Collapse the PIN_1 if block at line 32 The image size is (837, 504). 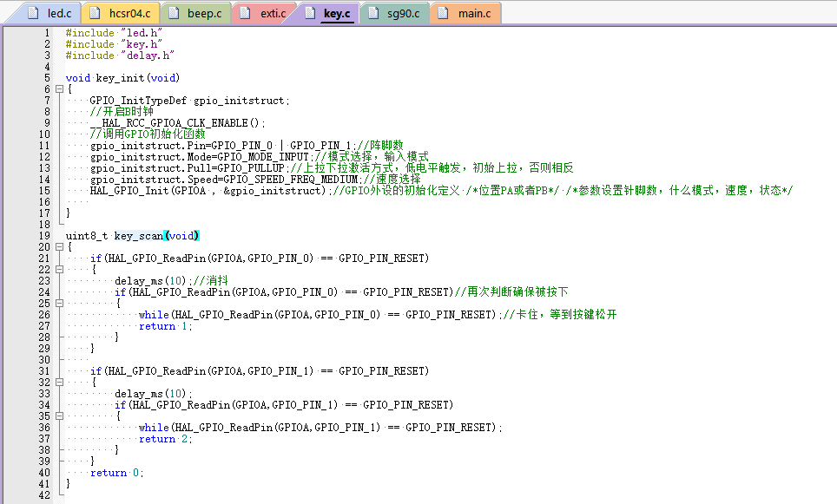(x=59, y=382)
